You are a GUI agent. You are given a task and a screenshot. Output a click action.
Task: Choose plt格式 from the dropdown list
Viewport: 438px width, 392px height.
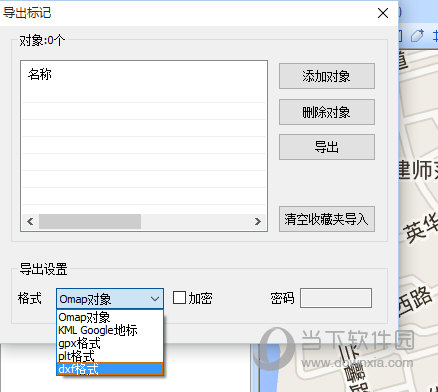point(110,356)
